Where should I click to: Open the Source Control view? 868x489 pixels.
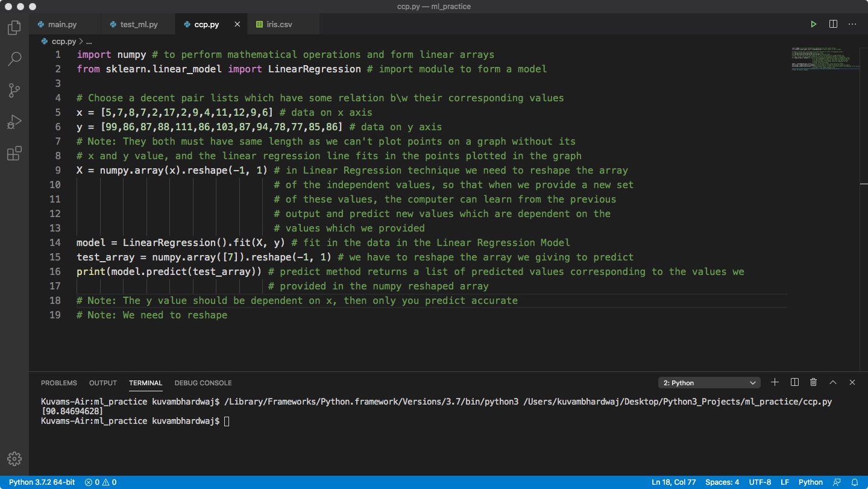[x=14, y=90]
